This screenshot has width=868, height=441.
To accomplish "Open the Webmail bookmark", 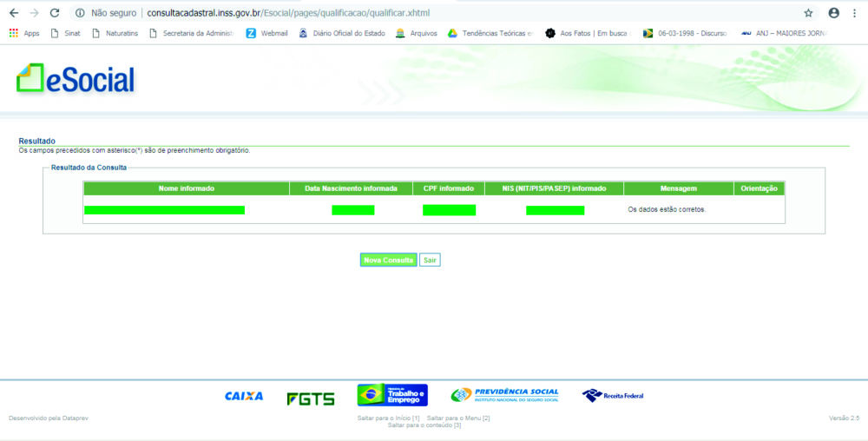I will pos(267,34).
